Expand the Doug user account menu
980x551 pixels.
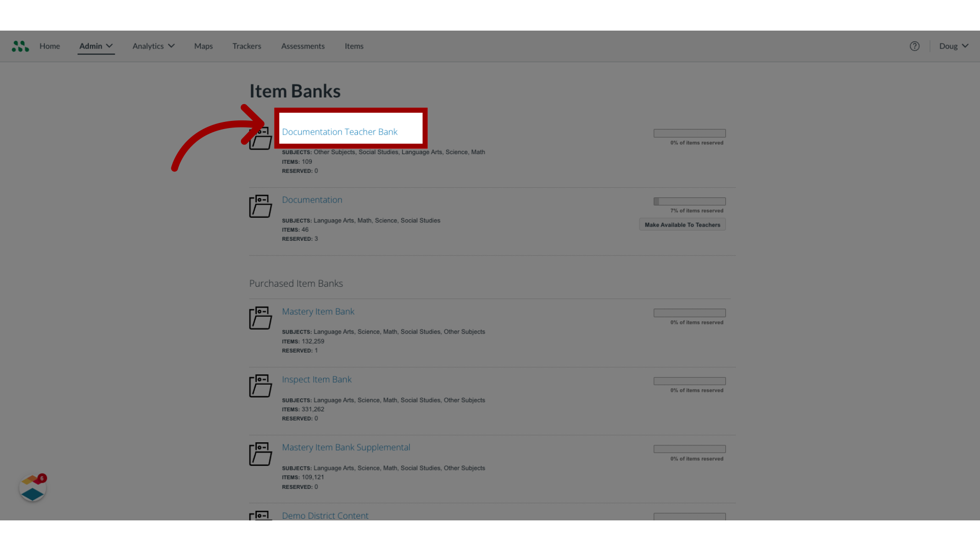(954, 46)
